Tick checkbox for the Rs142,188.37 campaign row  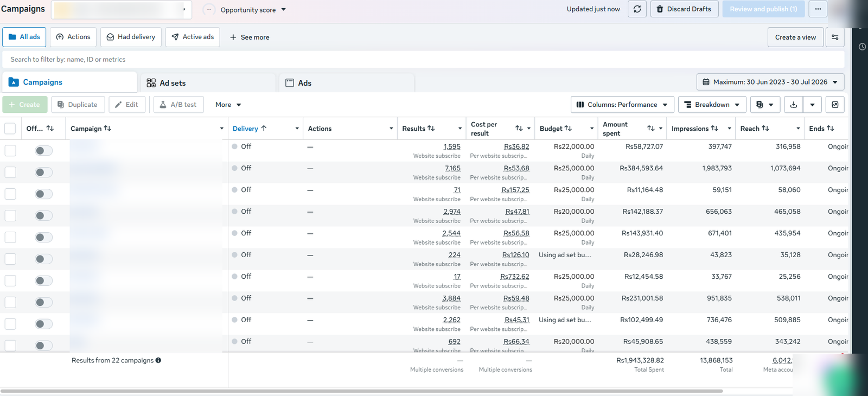point(10,215)
